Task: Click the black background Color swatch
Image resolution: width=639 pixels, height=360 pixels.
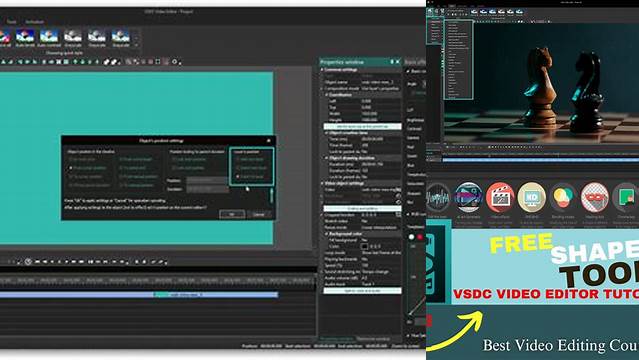Action: [x=365, y=246]
